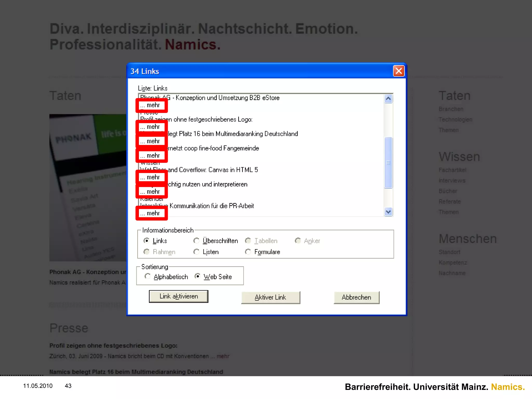This screenshot has width=532, height=399.
Task: Click the Aktiver Link button
Action: pyautogui.click(x=270, y=297)
